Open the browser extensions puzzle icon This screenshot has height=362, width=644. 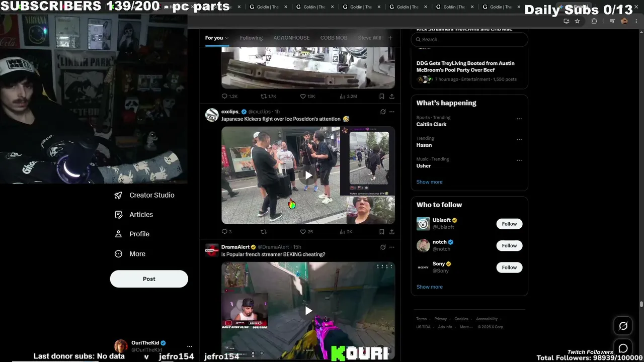pyautogui.click(x=594, y=21)
